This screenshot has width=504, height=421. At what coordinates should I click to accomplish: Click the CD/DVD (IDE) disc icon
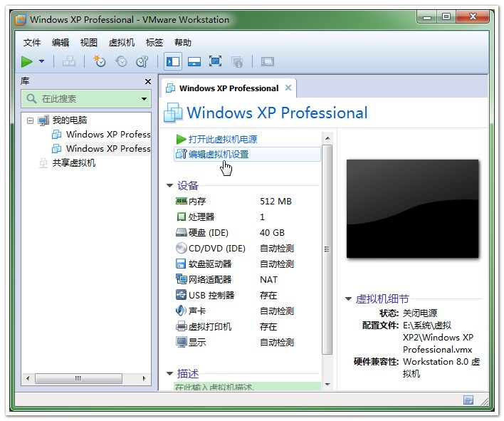(x=182, y=248)
